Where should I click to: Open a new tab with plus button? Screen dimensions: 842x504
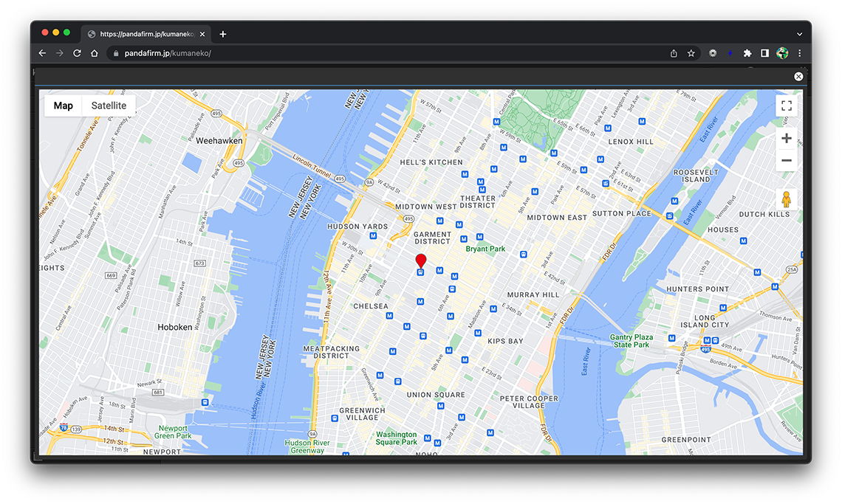tap(223, 34)
